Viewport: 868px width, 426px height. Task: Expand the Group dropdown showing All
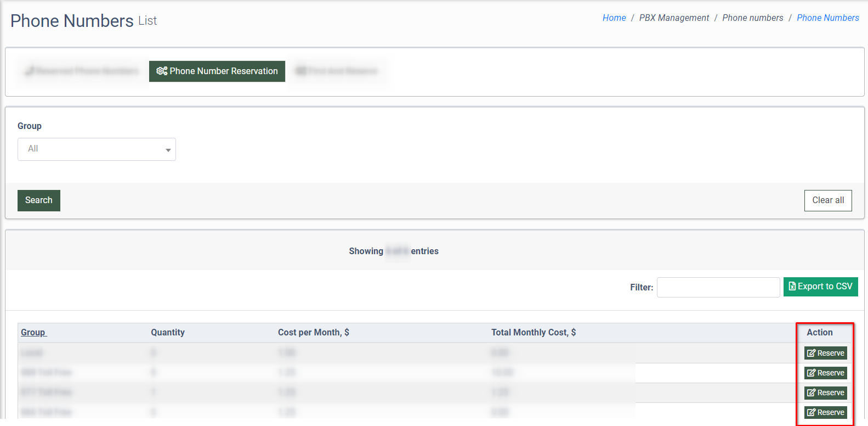97,149
